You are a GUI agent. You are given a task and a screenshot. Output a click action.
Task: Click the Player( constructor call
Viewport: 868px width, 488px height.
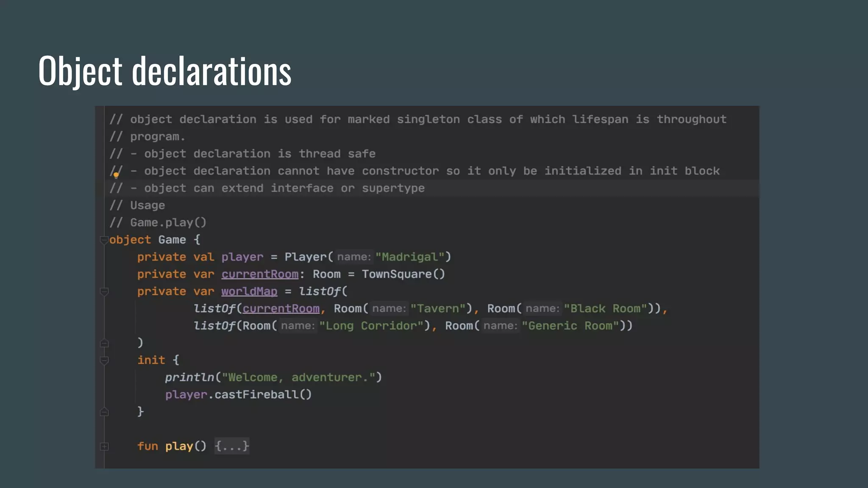[x=309, y=257]
